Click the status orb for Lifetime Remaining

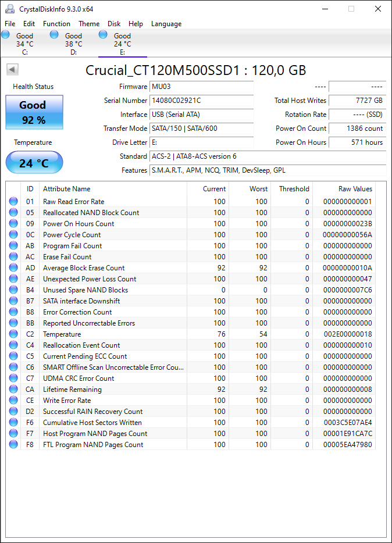tap(13, 390)
